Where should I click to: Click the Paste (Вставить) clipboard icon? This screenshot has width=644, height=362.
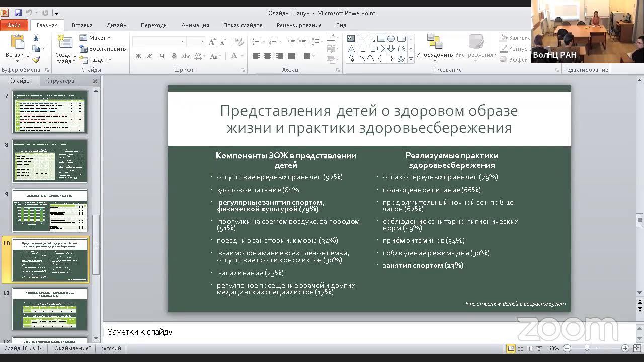(17, 42)
